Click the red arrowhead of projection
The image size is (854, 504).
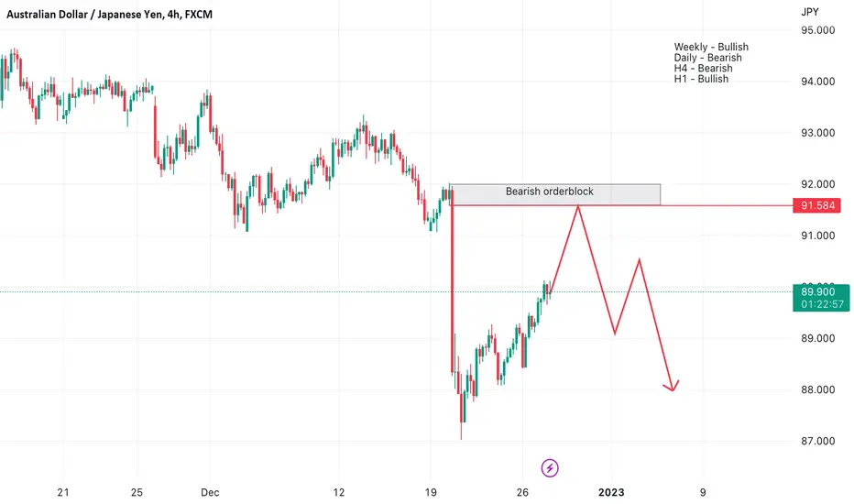pos(673,386)
